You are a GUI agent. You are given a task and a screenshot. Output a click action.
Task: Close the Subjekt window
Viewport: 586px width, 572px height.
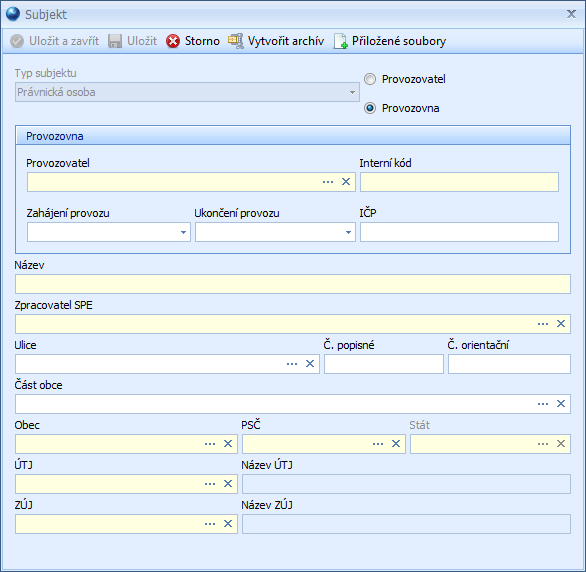571,14
